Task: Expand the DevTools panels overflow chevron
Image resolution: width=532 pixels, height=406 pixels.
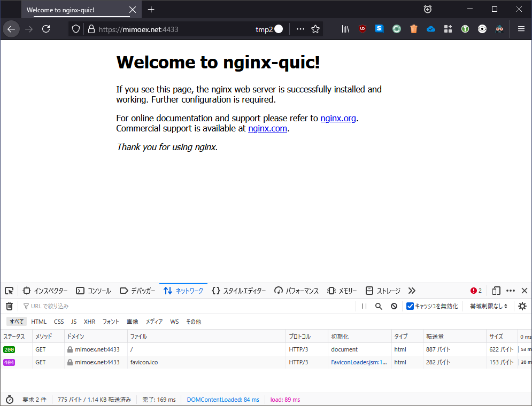Action: pyautogui.click(x=412, y=290)
